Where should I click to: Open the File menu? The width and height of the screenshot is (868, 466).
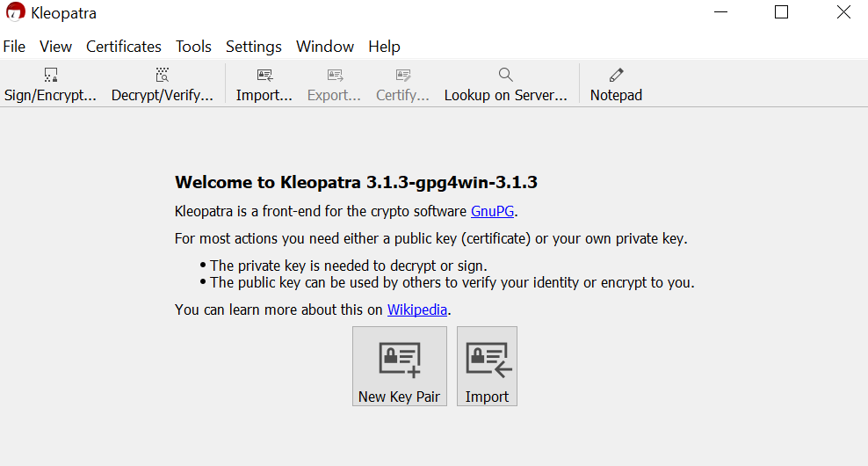tap(14, 47)
